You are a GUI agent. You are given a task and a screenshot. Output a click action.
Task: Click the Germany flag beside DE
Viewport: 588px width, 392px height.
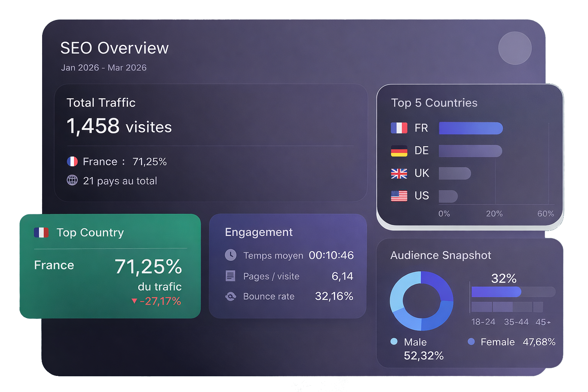[x=399, y=151]
